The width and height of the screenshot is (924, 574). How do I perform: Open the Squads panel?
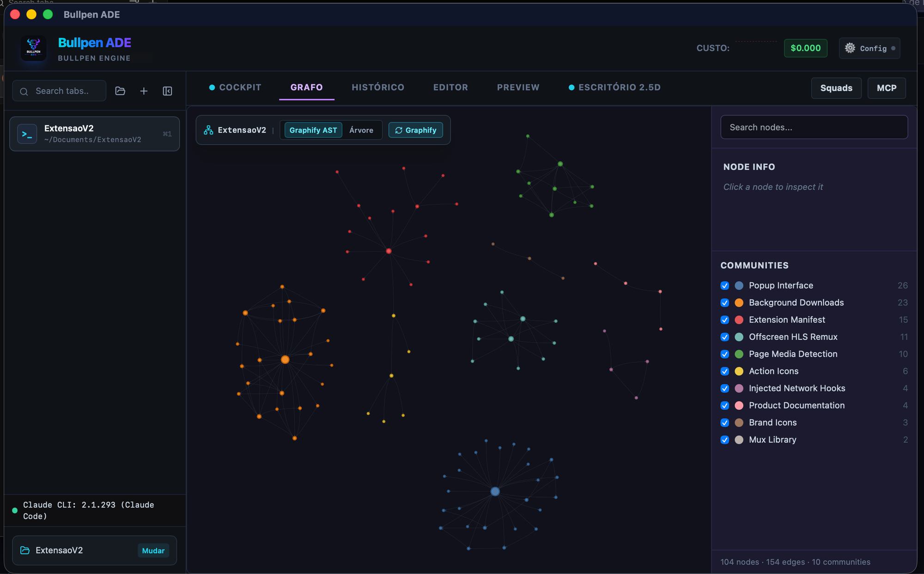coord(836,88)
